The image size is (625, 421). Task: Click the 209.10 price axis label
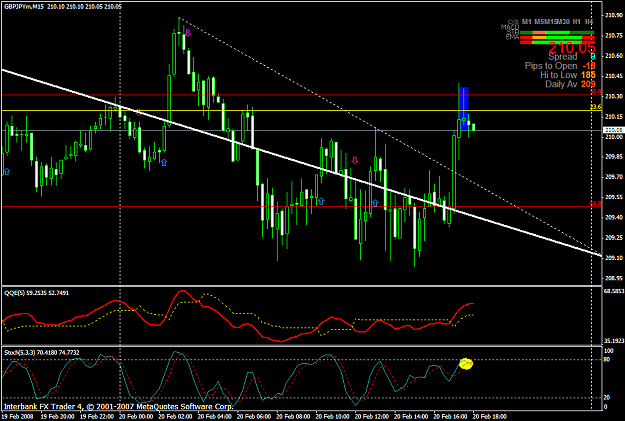(x=613, y=258)
